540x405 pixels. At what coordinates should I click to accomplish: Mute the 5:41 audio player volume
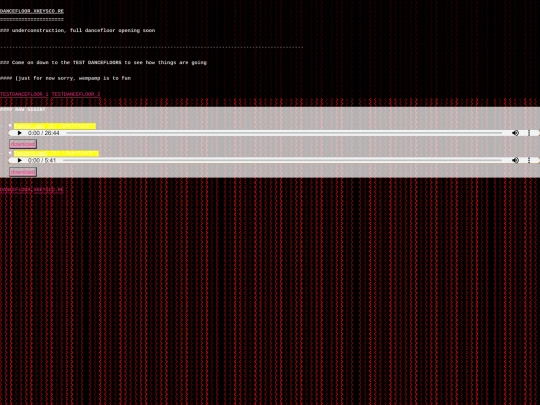point(515,160)
